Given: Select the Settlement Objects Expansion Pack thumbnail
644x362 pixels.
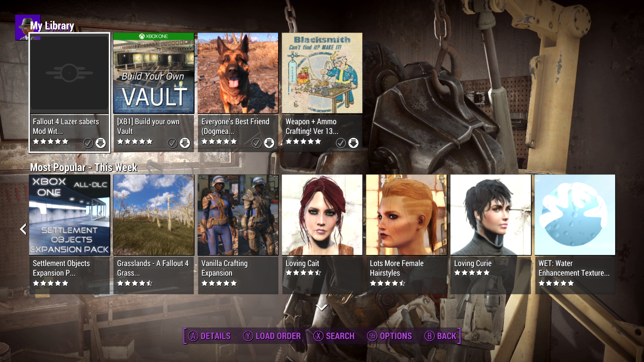Looking at the screenshot, I should pyautogui.click(x=69, y=215).
